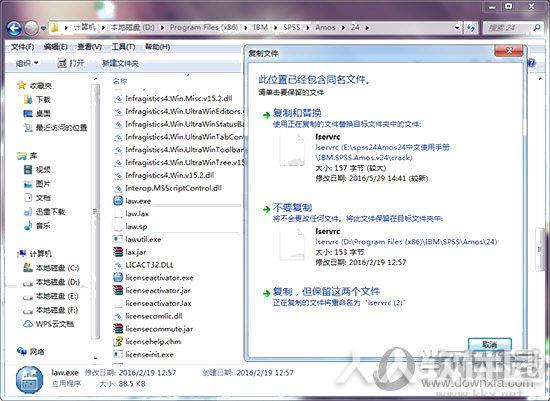Select 计算机 in the navigation pane

35,254
